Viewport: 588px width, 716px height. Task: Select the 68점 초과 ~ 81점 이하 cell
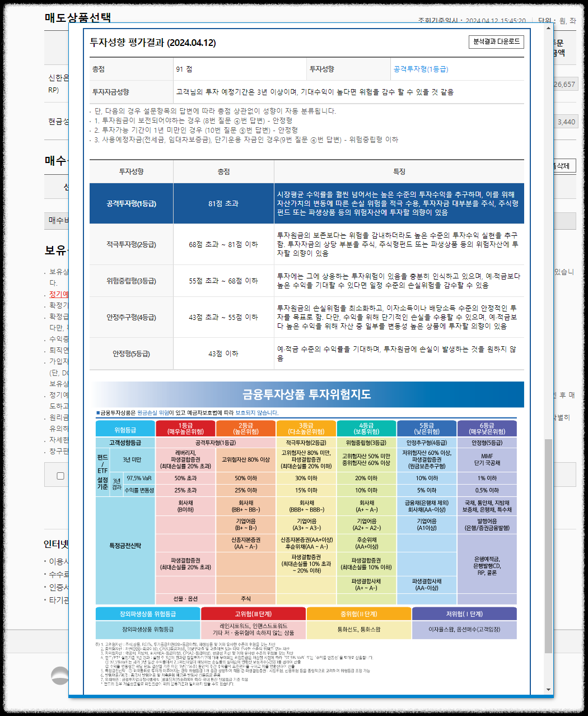pos(223,244)
